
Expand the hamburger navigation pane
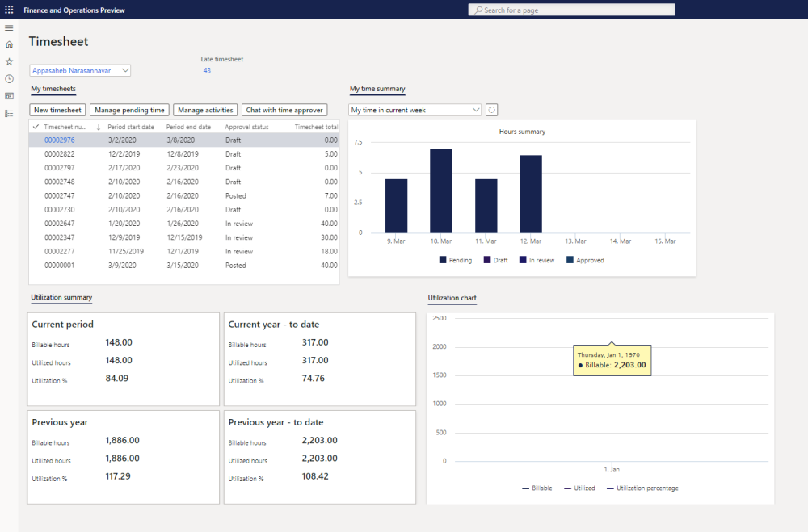9,28
